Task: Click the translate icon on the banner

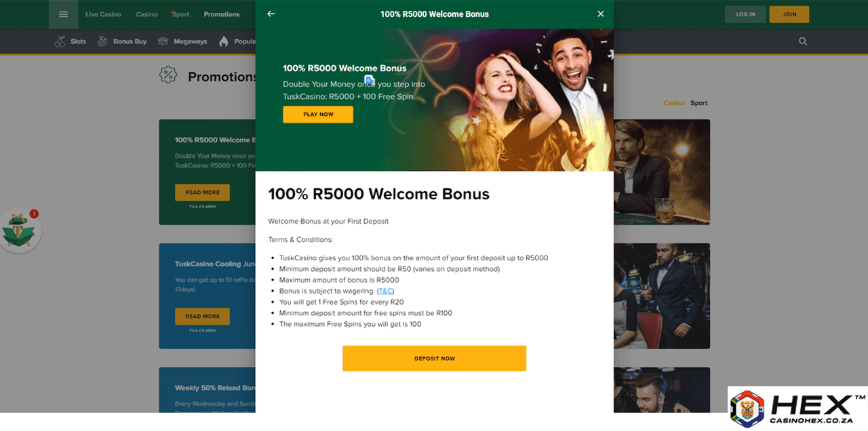Action: (x=370, y=81)
